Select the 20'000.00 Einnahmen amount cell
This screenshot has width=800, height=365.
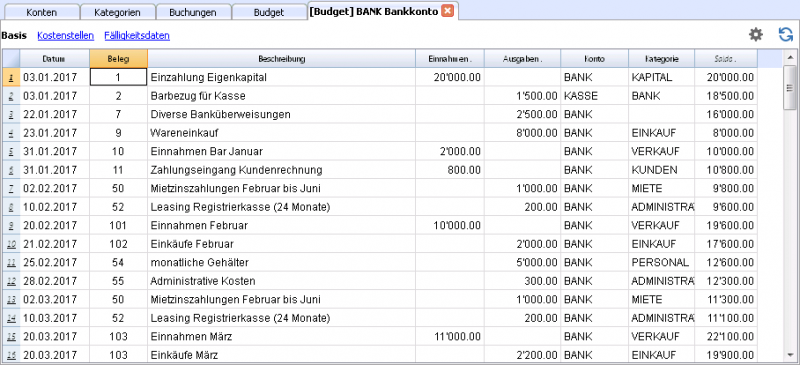click(450, 78)
